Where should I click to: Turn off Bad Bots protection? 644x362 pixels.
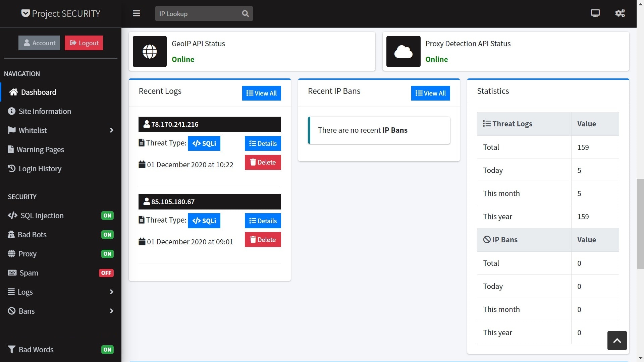tap(107, 235)
